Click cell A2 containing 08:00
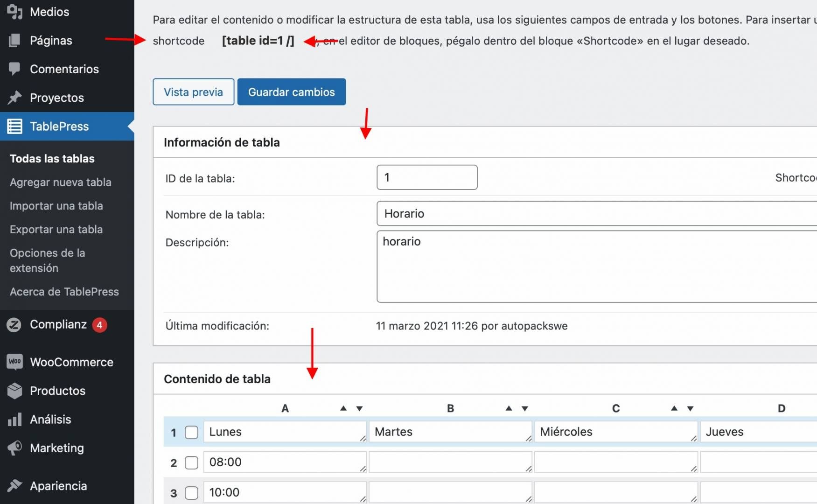Image resolution: width=817 pixels, height=504 pixels. [285, 462]
